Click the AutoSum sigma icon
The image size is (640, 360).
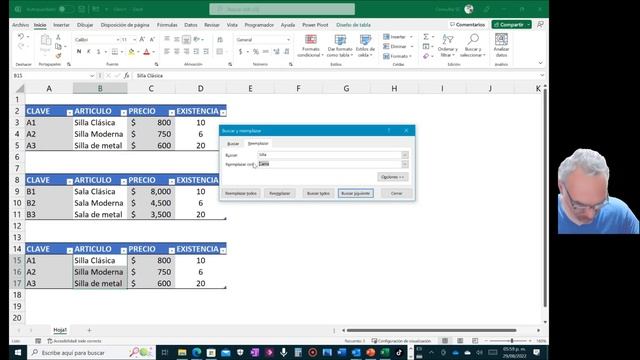426,37
